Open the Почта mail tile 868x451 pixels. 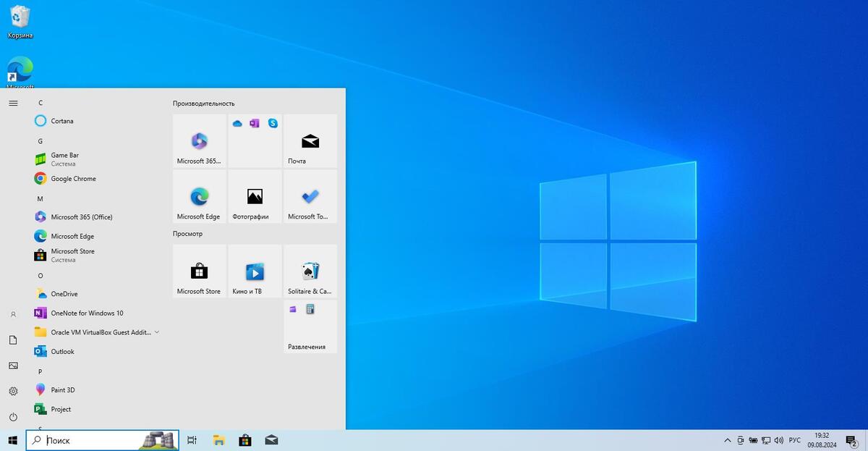click(x=310, y=140)
